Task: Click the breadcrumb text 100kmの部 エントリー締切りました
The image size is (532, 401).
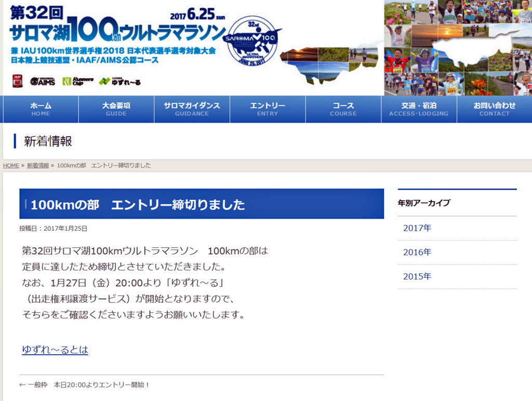Action: (x=104, y=166)
